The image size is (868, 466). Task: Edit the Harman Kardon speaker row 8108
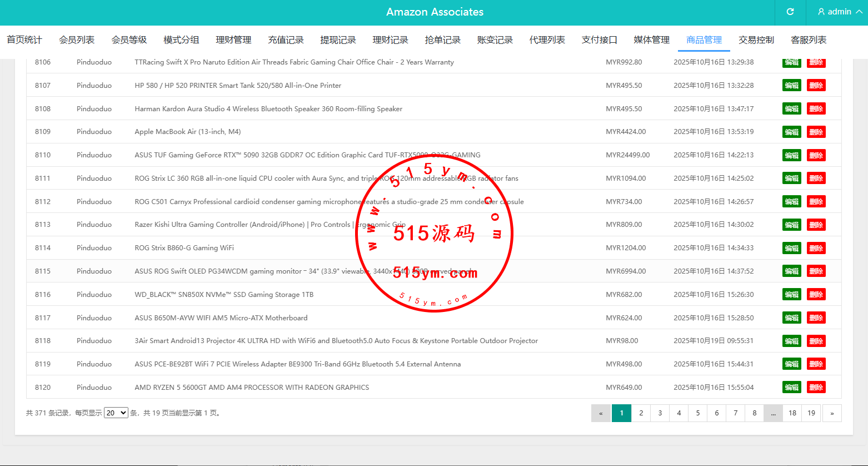791,109
